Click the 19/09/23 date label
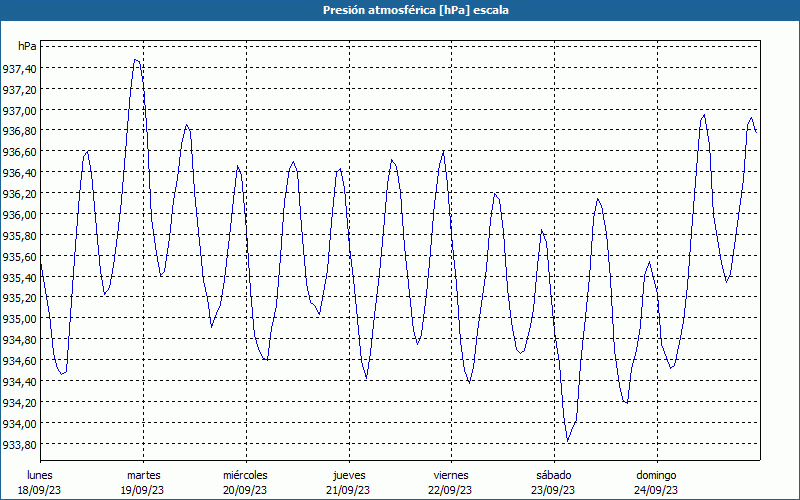Image resolution: width=800 pixels, height=500 pixels. point(143,490)
